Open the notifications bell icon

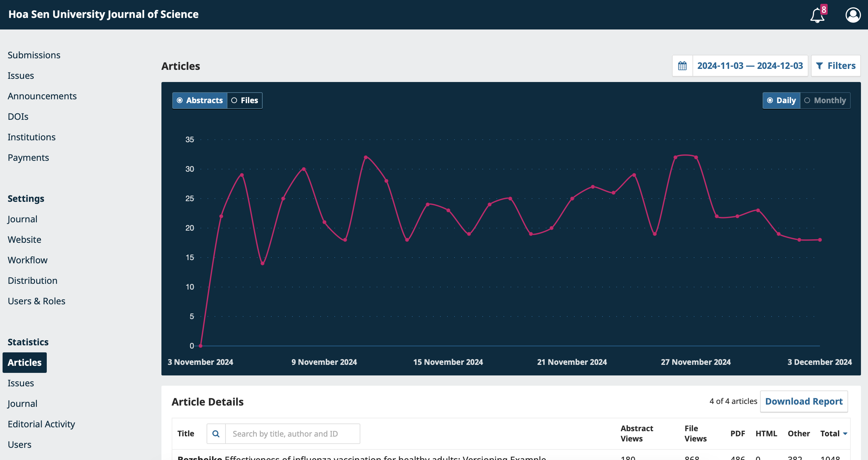(817, 15)
